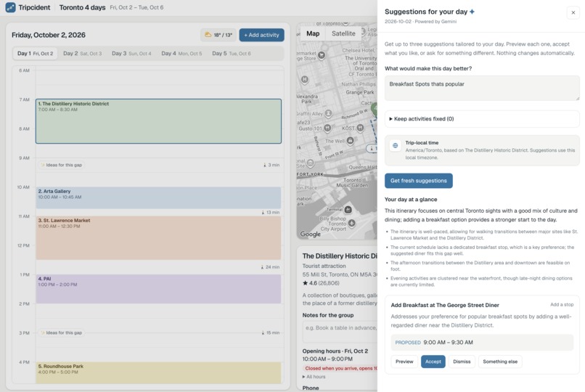Click the KOST restaurant map marker
The width and height of the screenshot is (585, 392).
360,128
